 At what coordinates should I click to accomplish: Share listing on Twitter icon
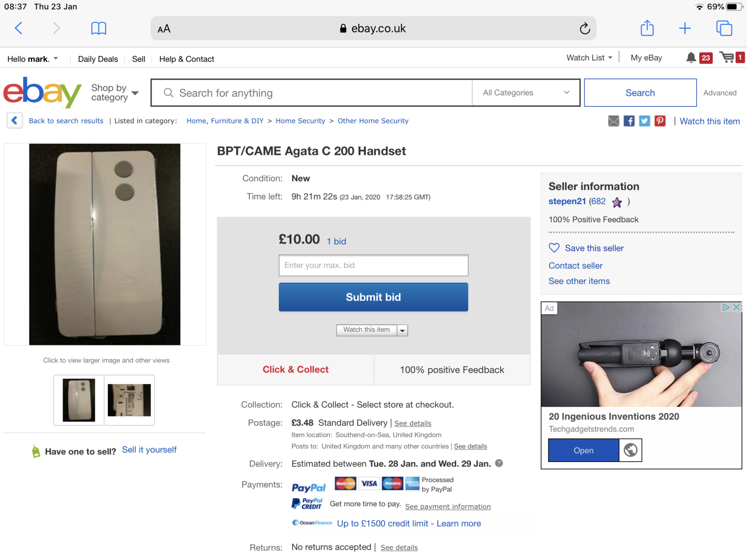pyautogui.click(x=644, y=121)
